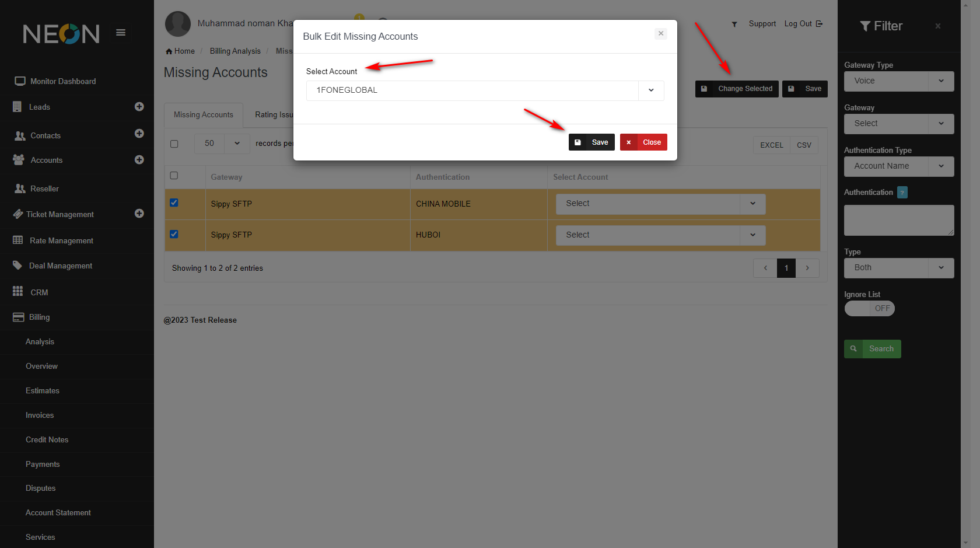
Task: Click the green Search button
Action: [x=872, y=349]
